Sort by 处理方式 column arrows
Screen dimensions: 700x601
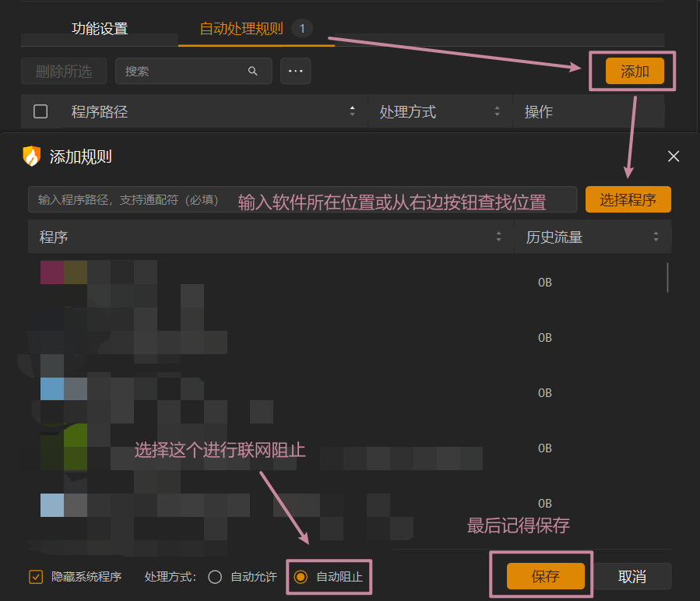[497, 111]
